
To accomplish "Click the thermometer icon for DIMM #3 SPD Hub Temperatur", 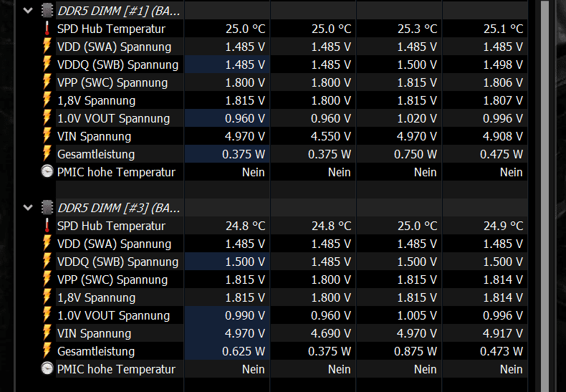I will [47, 226].
